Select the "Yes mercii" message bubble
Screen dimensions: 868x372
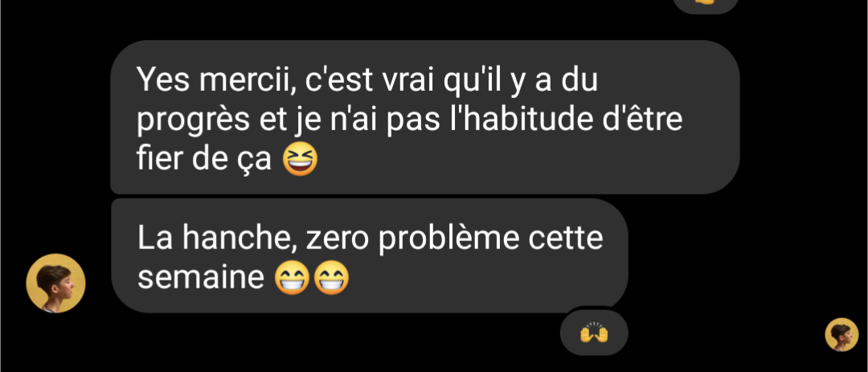pyautogui.click(x=425, y=117)
